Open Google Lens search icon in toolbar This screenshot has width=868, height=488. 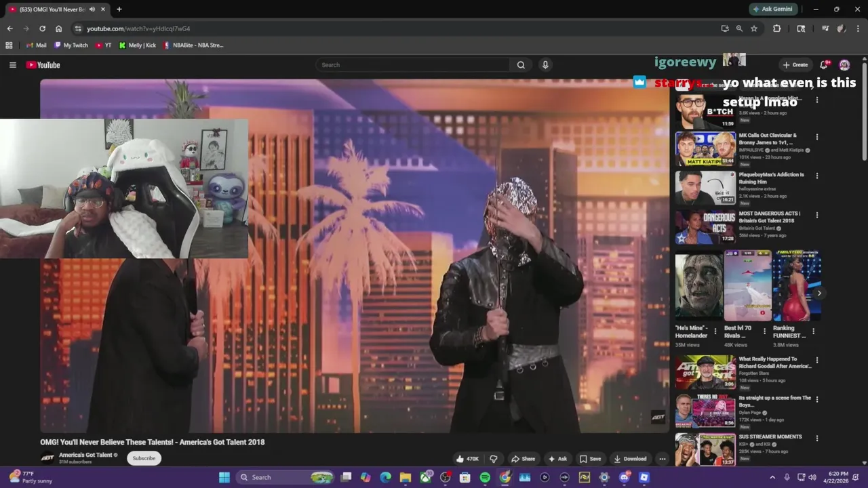(x=801, y=28)
